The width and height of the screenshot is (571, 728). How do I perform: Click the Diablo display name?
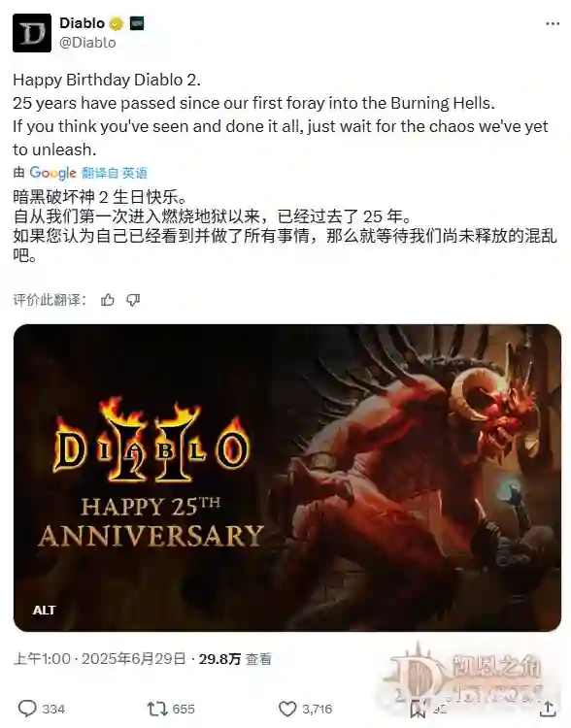pyautogui.click(x=82, y=22)
